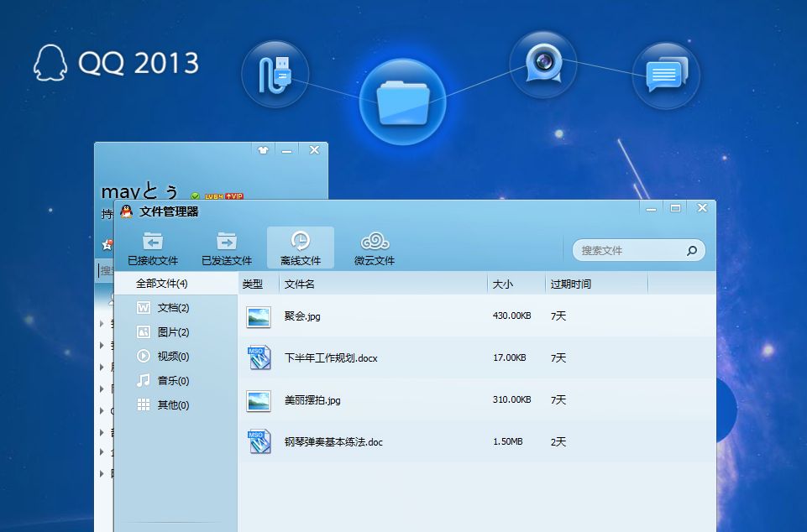Select the file name 下半年工作规划.docx
Screen dimensions: 807x532
pyautogui.click(x=331, y=358)
